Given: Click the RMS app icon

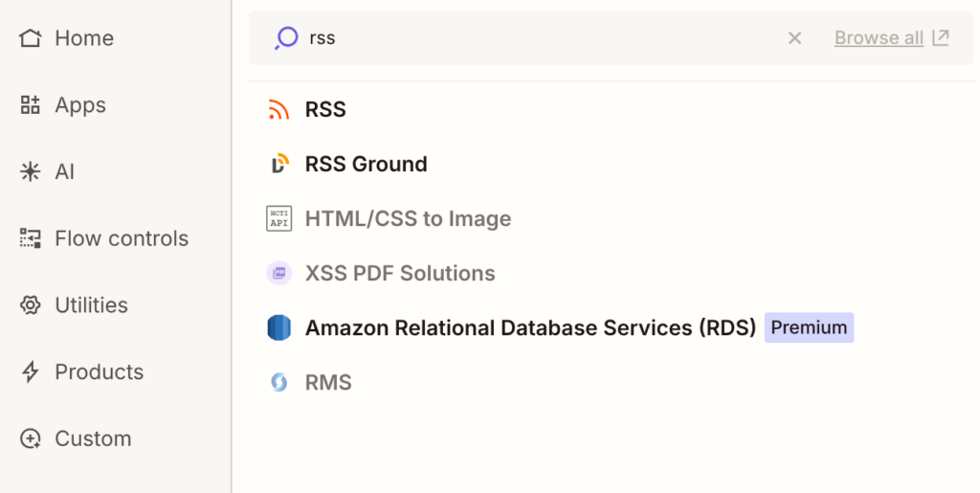Looking at the screenshot, I should pos(278,382).
